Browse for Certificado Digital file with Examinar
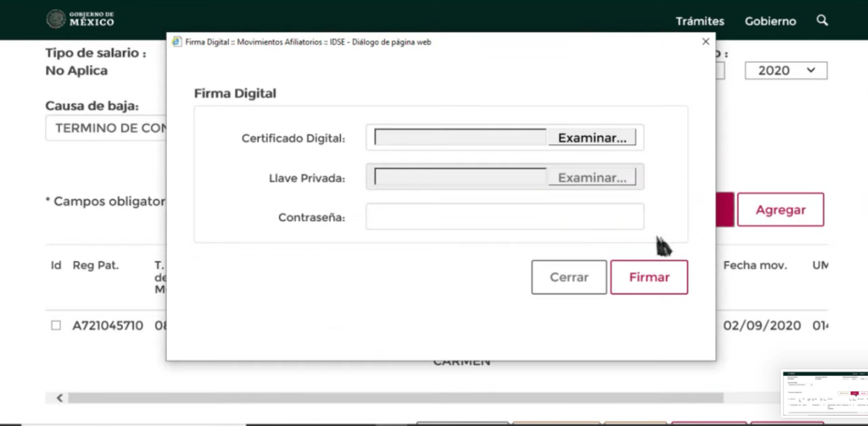The width and height of the screenshot is (868, 426). click(x=592, y=137)
